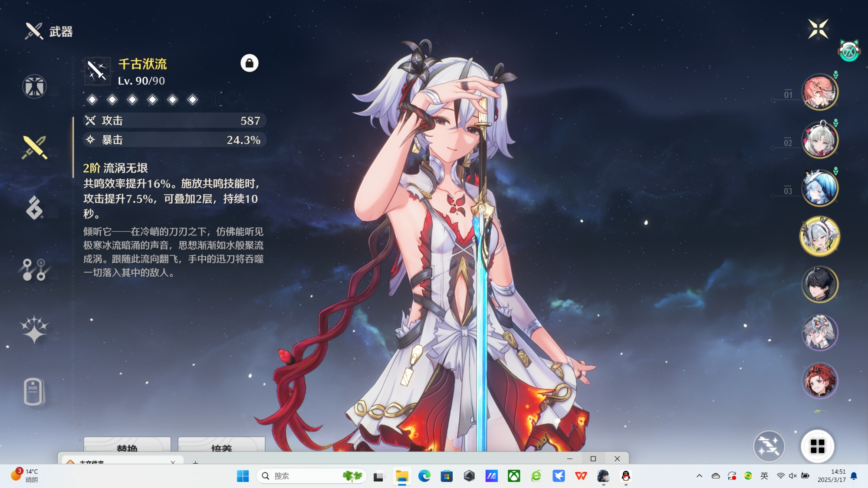This screenshot has width=868, height=488.
Task: Open File Explorer from the taskbar
Action: click(x=402, y=476)
